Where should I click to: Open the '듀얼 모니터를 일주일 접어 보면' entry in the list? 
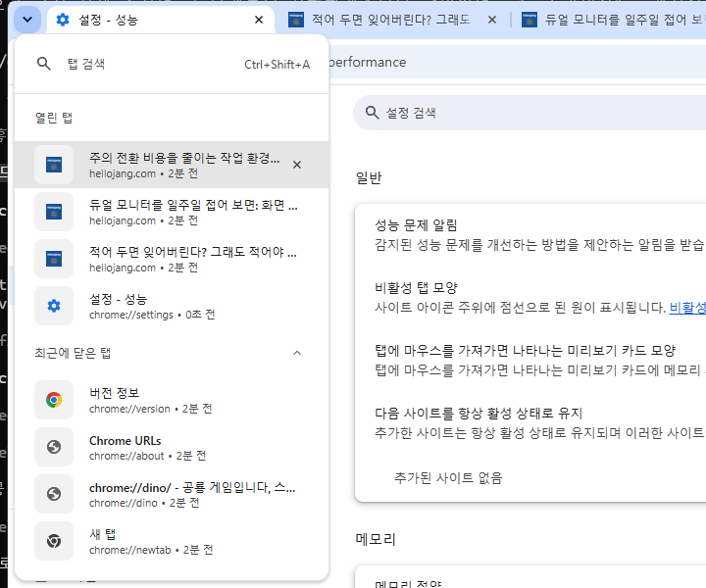(x=172, y=212)
